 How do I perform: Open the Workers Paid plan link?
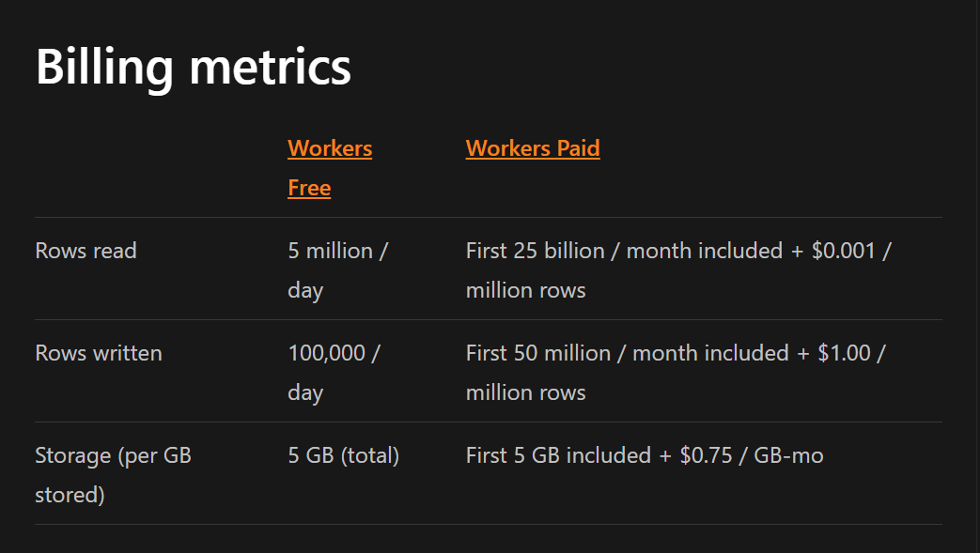(x=532, y=148)
